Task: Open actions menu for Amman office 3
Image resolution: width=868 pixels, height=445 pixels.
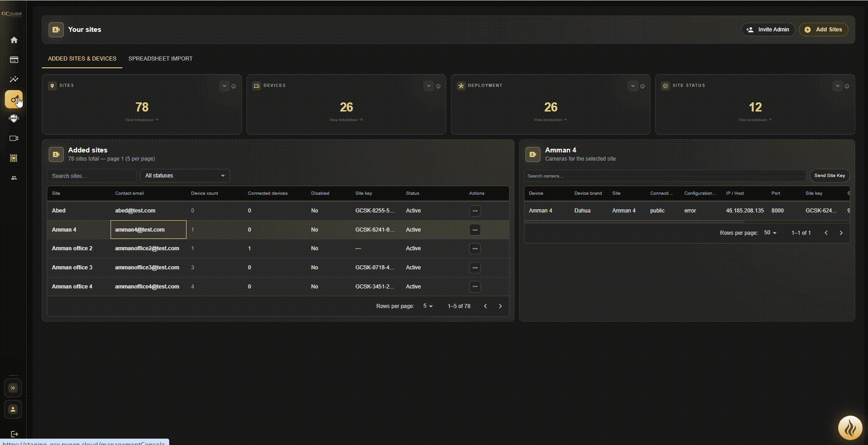Action: [475, 268]
